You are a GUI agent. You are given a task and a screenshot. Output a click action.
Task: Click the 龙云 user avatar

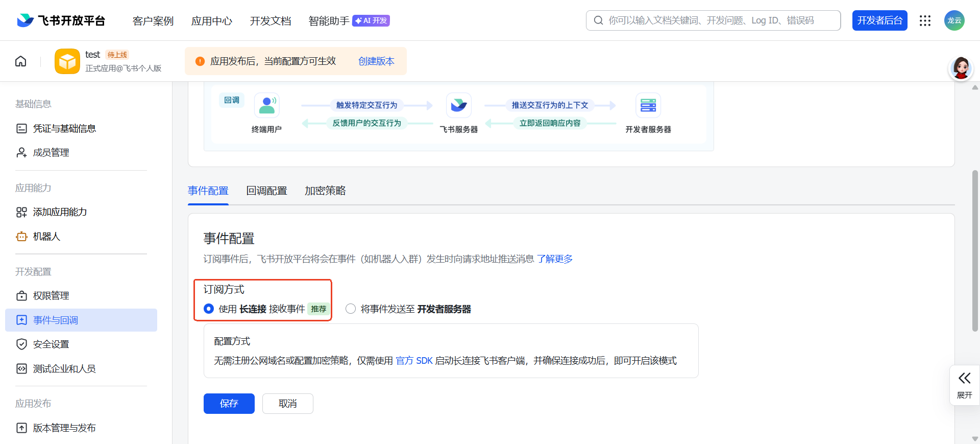pyautogui.click(x=953, y=20)
